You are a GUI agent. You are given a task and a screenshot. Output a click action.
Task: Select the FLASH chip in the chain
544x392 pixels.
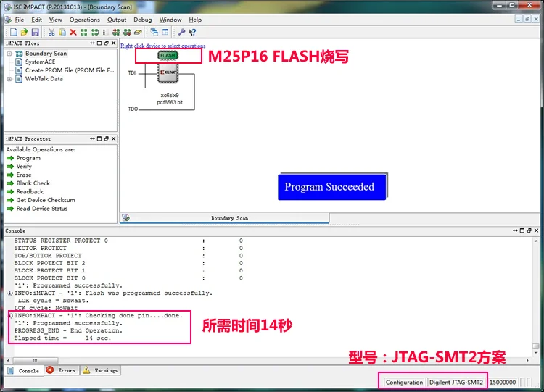tap(168, 56)
